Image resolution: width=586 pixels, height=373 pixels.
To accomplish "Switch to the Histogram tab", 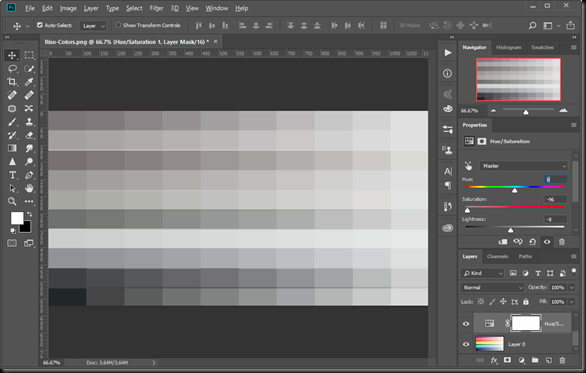I will pyautogui.click(x=509, y=47).
